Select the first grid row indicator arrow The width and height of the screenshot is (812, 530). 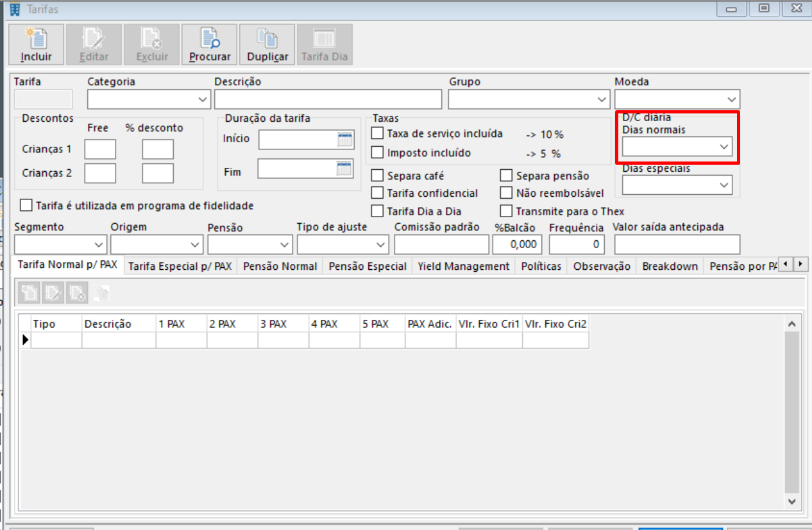coord(26,340)
